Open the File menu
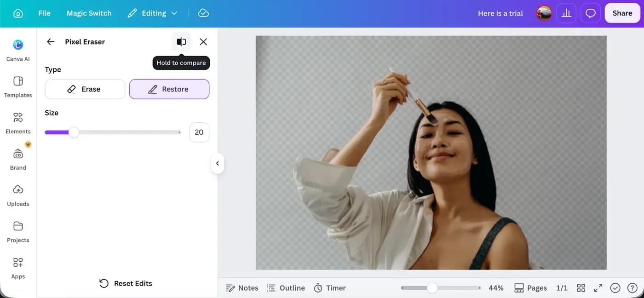Image resolution: width=644 pixels, height=298 pixels. (44, 13)
